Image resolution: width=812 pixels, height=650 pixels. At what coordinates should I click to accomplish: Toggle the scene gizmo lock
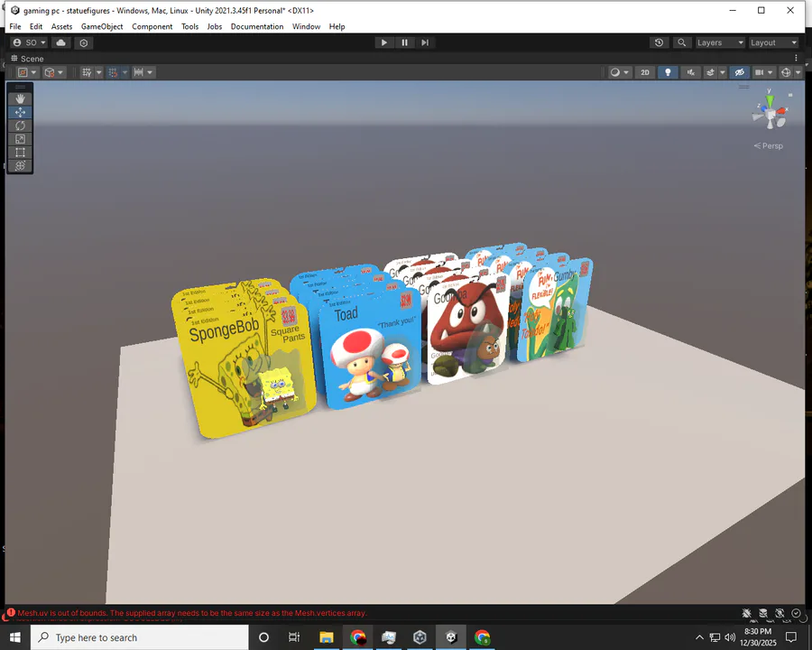(790, 95)
